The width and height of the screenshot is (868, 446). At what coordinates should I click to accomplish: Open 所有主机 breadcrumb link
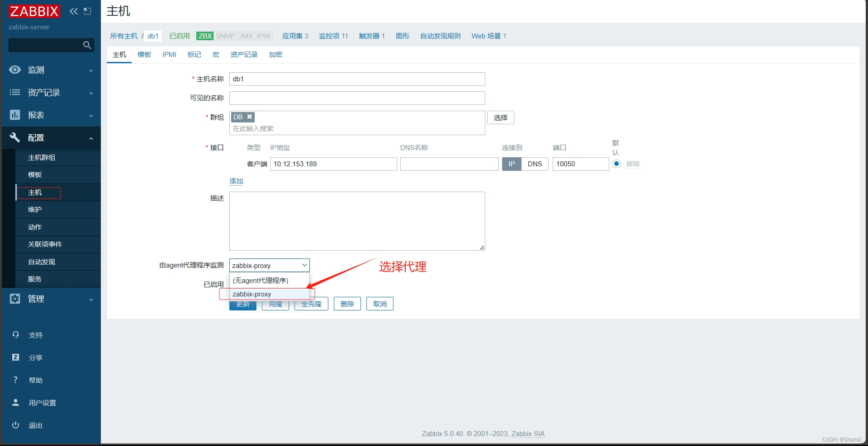(x=124, y=36)
